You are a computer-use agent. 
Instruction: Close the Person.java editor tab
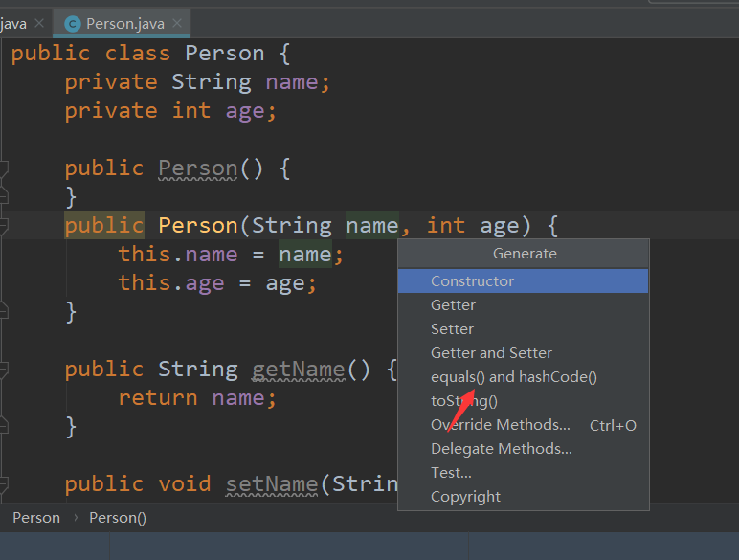178,23
